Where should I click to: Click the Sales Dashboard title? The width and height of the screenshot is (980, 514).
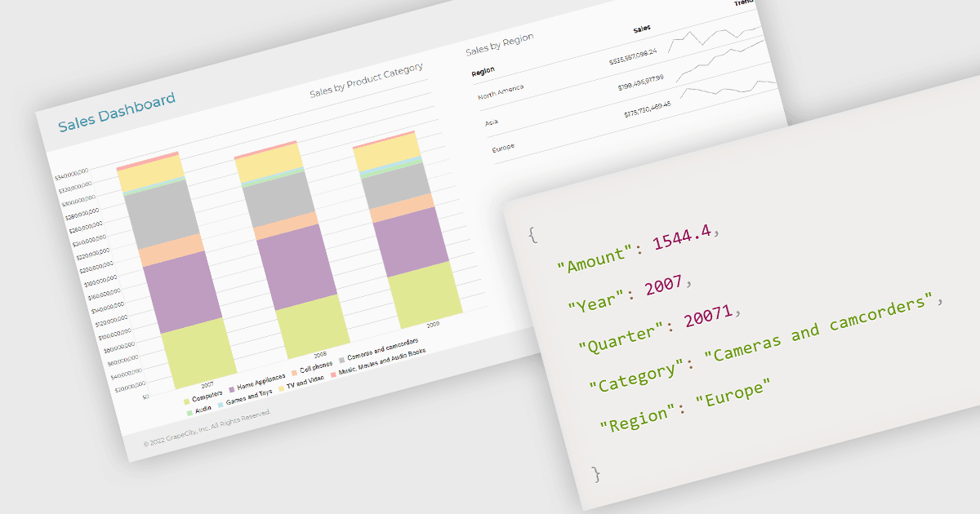pos(117,113)
